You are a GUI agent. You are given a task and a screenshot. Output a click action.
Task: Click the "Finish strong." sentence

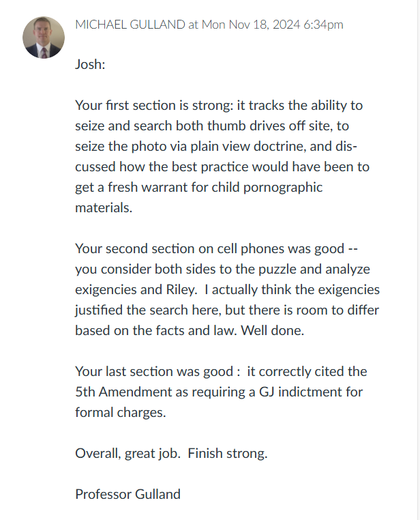228,453
